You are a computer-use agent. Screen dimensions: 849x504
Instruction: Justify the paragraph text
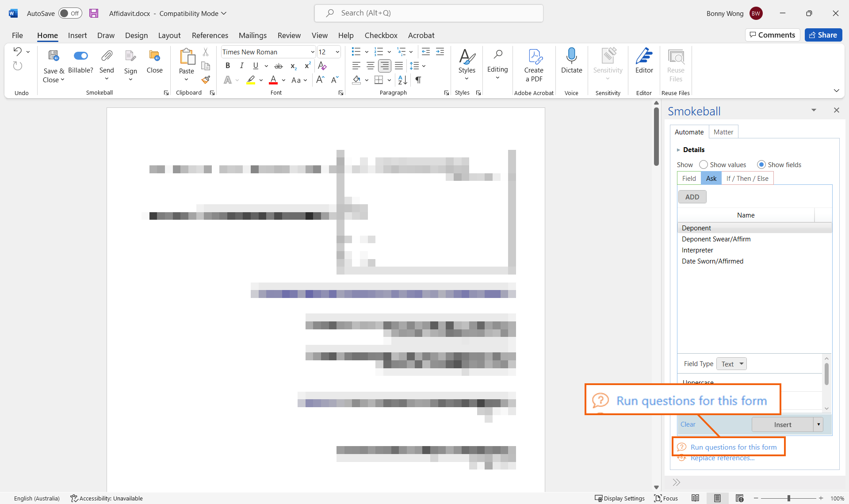(399, 66)
